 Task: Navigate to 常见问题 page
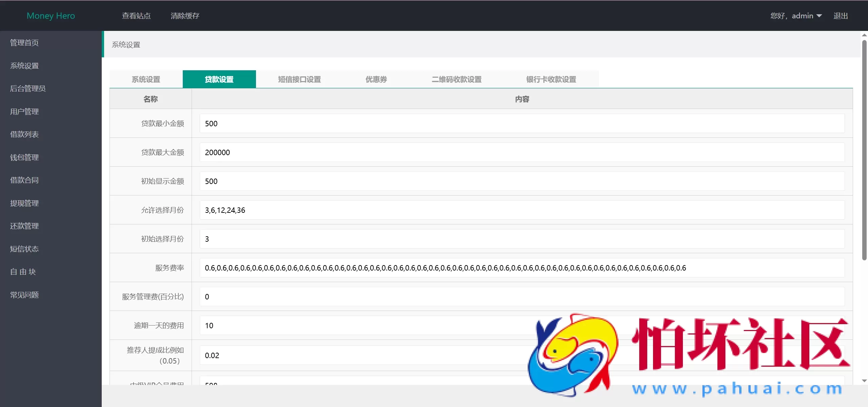tap(24, 295)
